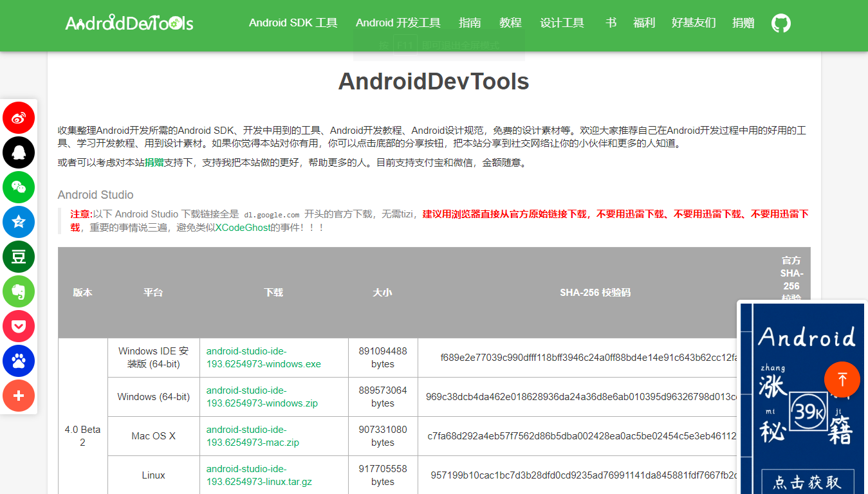Click the checksum starting with c7fa68d292a4
This screenshot has height=494, width=868.
tap(582, 436)
